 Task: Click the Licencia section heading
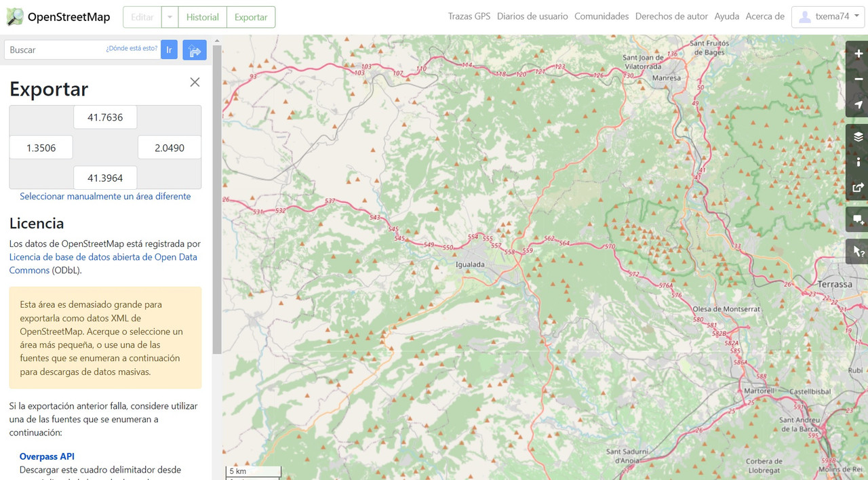(x=37, y=223)
